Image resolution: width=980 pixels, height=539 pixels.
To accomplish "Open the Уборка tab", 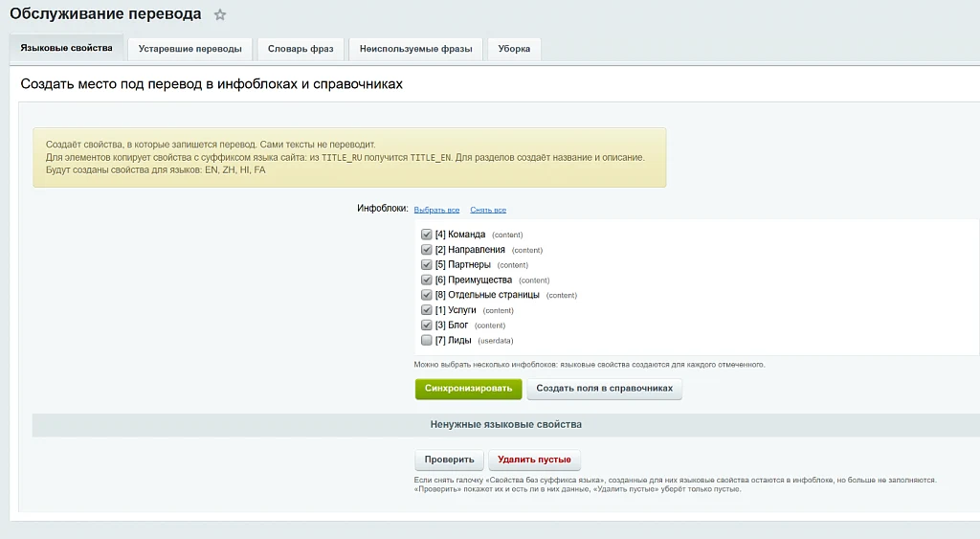I will 514,49.
